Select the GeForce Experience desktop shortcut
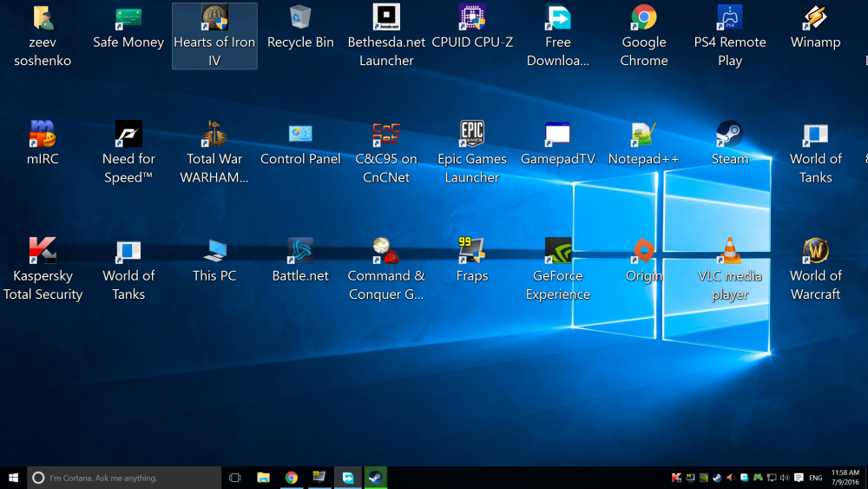Viewport: 868px width, 489px height. pos(558,269)
